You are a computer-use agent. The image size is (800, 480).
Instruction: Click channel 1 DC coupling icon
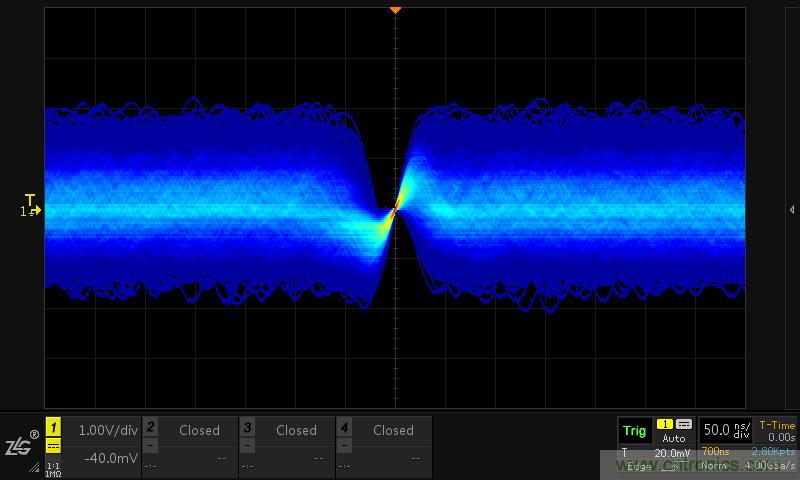54,445
